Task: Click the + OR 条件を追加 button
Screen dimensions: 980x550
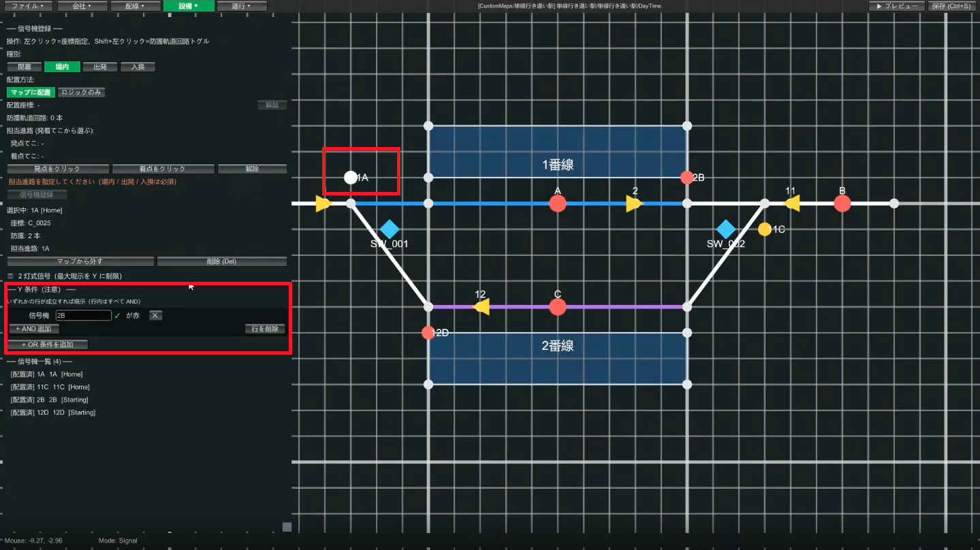Action: point(48,344)
